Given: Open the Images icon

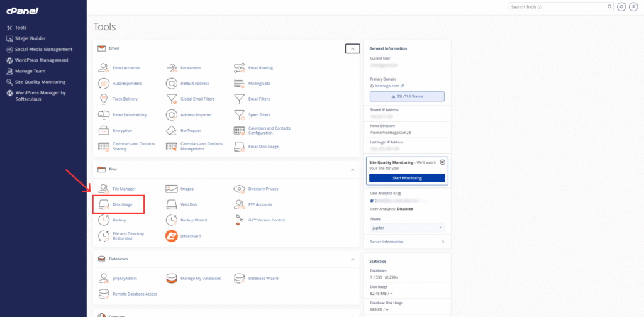Looking at the screenshot, I should click(x=171, y=189).
